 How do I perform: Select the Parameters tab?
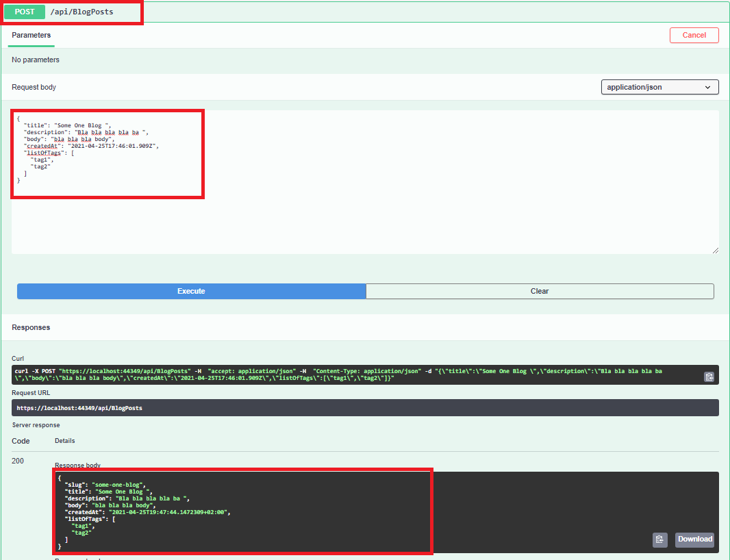pos(32,36)
